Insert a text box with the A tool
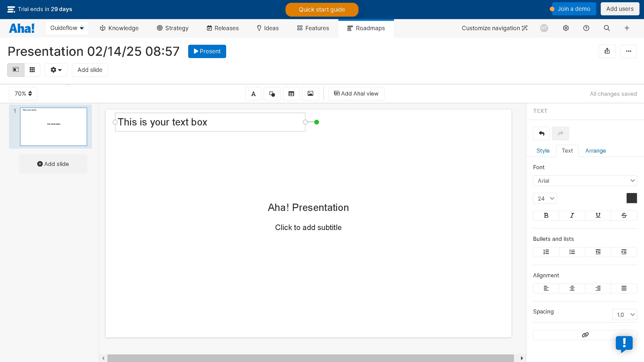This screenshot has width=644, height=362. coord(253,94)
